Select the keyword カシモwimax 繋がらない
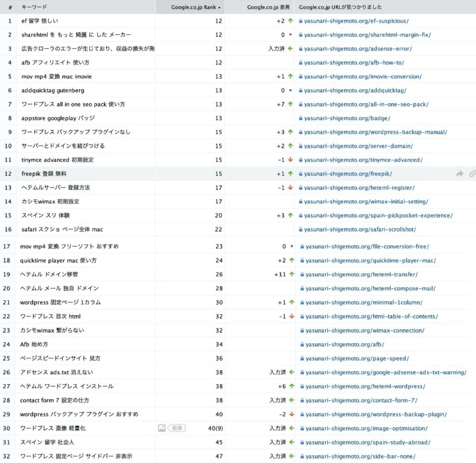This screenshot has height=463, width=476. point(52,330)
